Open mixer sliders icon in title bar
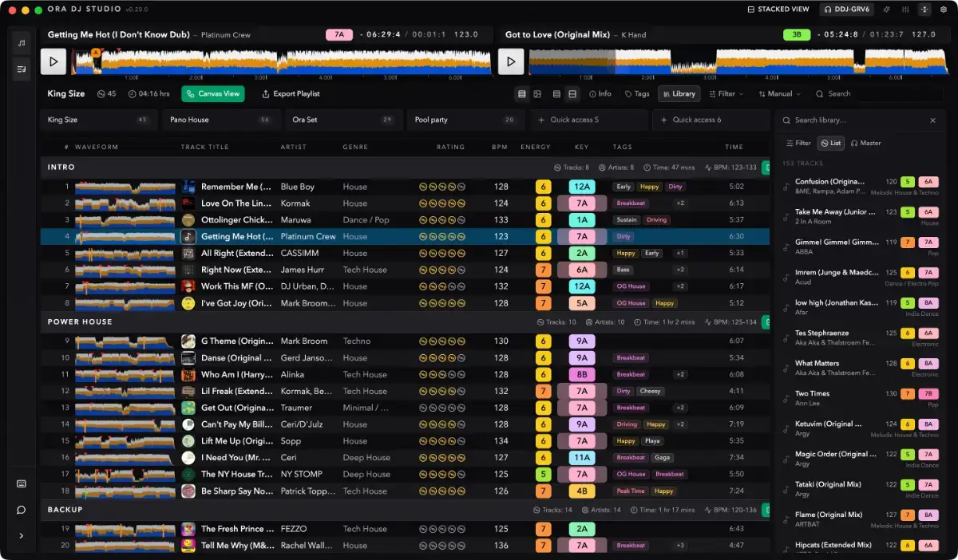The width and height of the screenshot is (958, 560). tap(906, 10)
